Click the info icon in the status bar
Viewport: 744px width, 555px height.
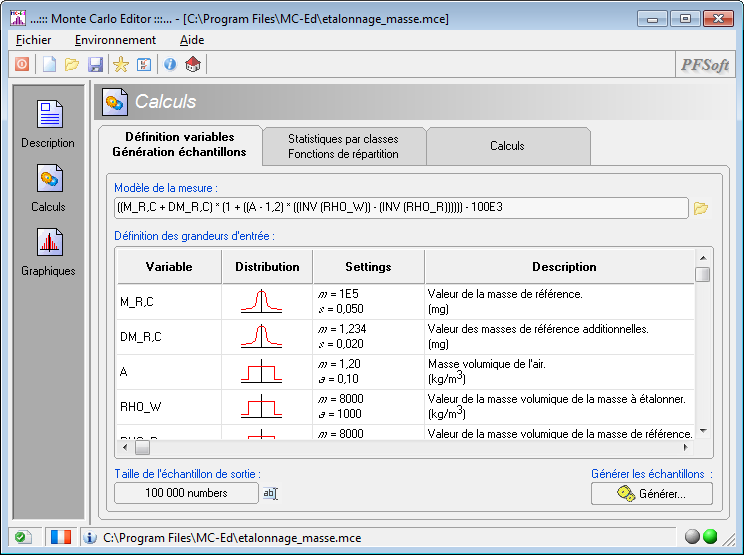(90, 537)
